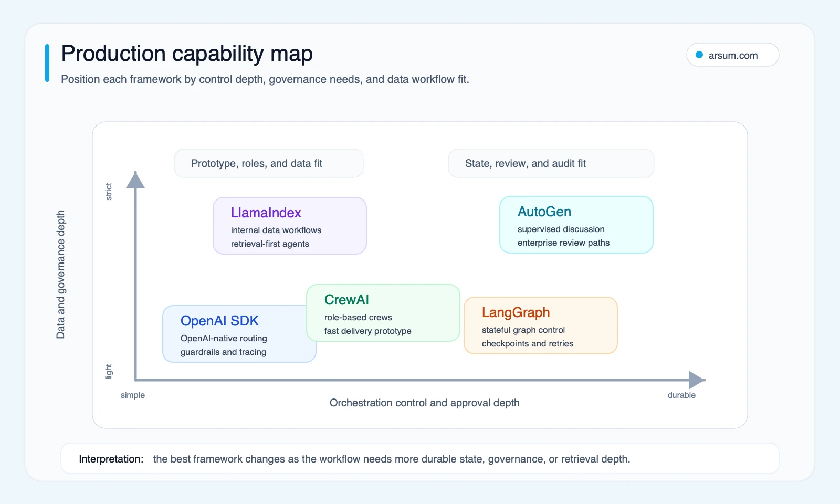840x504 pixels.
Task: Click the 'Production capability map' title
Action: (187, 54)
